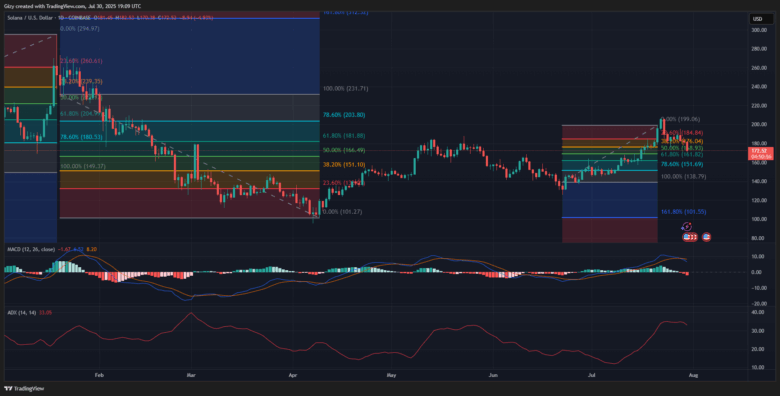The width and height of the screenshot is (780, 396).
Task: Click the Fibonacci label 0.00% (294.97)
Action: (80, 29)
